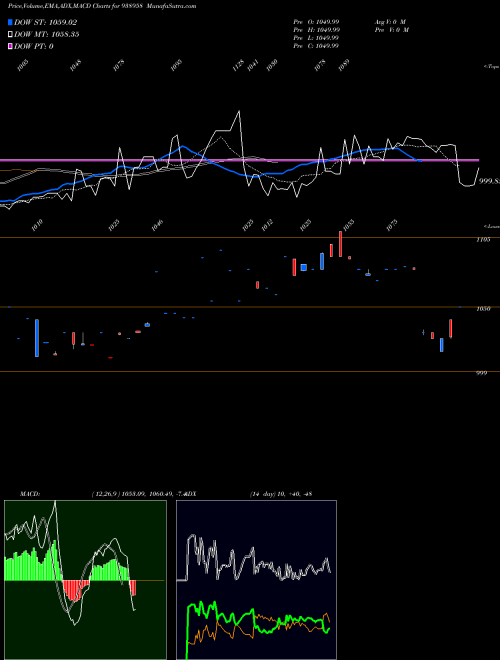Click the 'Pre H: 1049.99' value
Screen dimensions: 500x660
316,30
